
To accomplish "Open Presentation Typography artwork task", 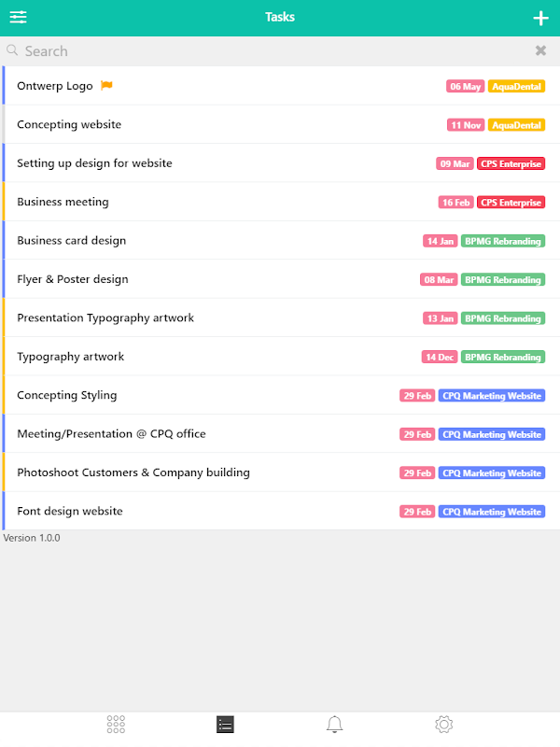I will [105, 317].
